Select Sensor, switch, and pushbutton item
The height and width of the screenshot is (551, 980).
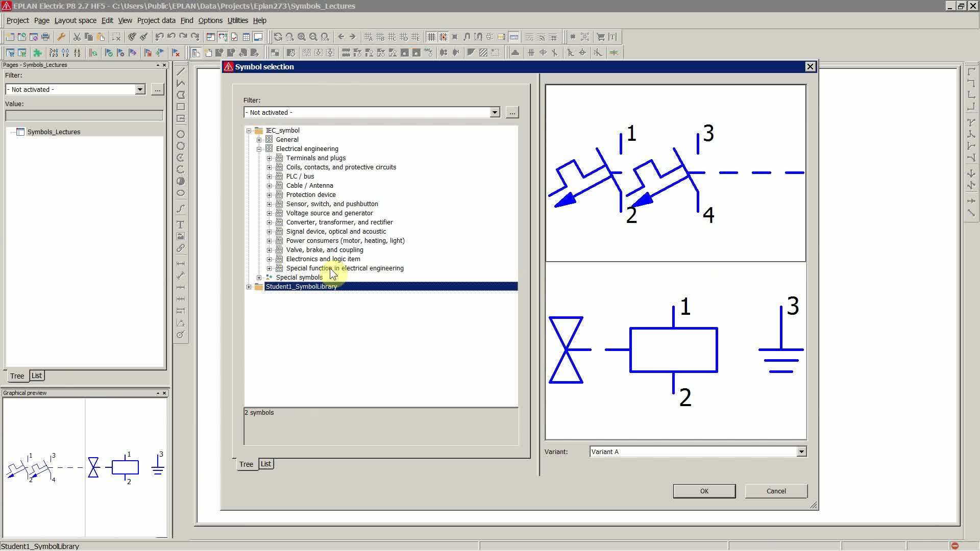click(x=332, y=204)
